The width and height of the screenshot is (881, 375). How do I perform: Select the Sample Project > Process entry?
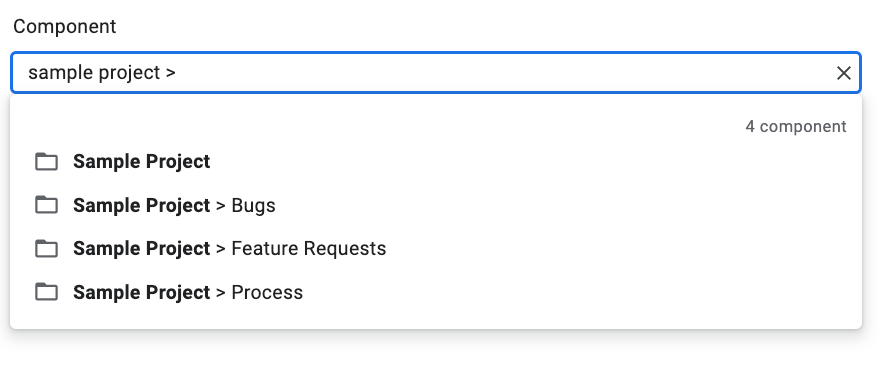coord(435,292)
